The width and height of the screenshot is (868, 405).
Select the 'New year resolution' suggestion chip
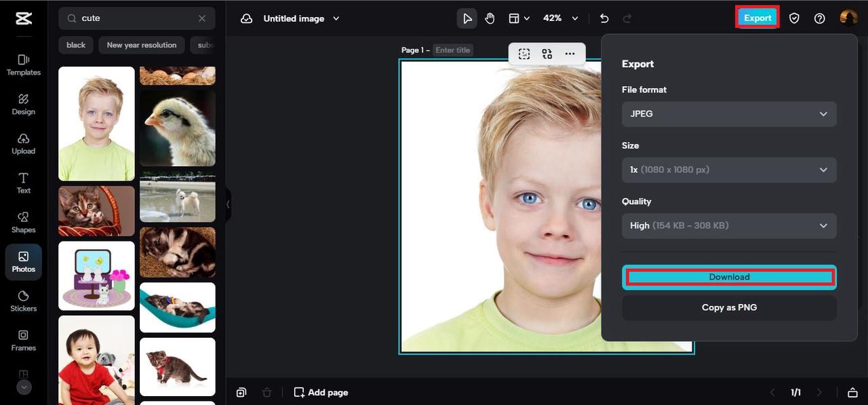142,45
